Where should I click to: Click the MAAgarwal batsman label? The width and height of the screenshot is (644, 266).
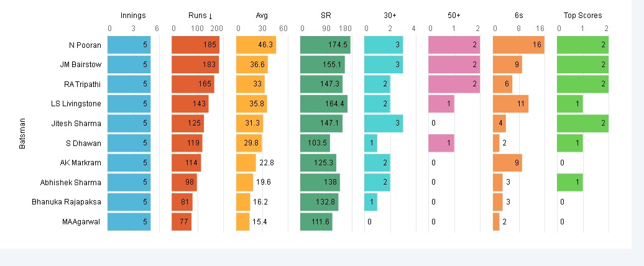[x=81, y=222]
